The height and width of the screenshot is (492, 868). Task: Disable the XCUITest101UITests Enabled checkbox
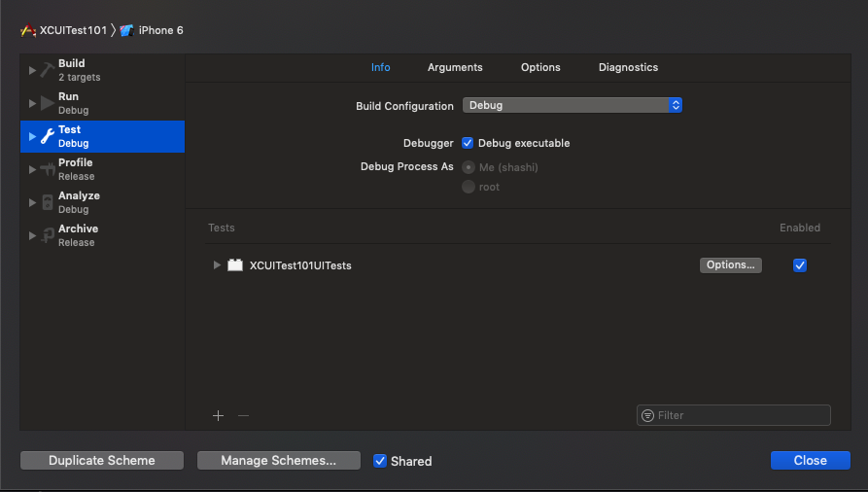[x=800, y=265]
